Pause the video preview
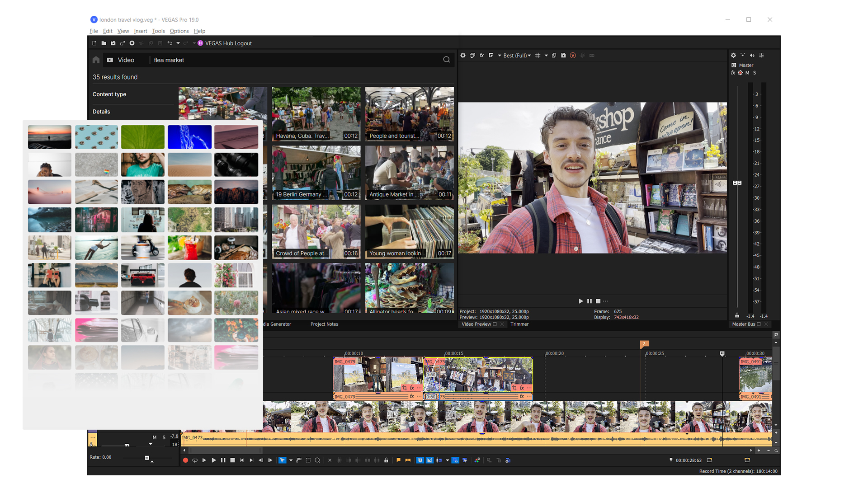Viewport: 868px width, 488px height. coord(590,301)
